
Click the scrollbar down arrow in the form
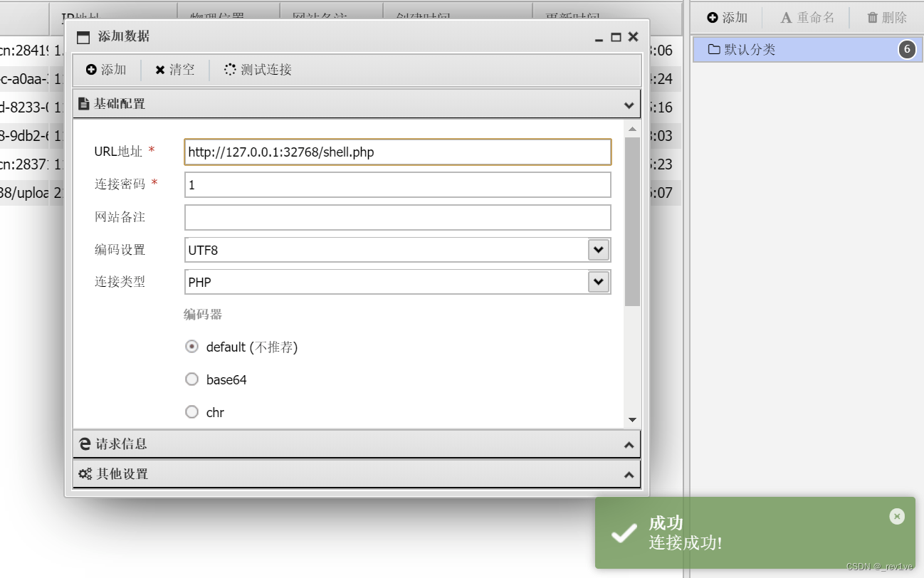632,421
